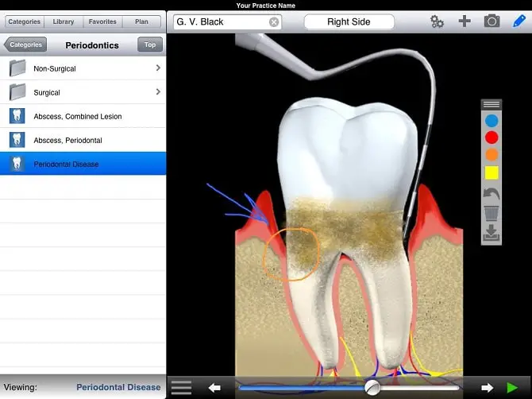Undo last drawing stroke
The image size is (532, 399).
pos(492,195)
